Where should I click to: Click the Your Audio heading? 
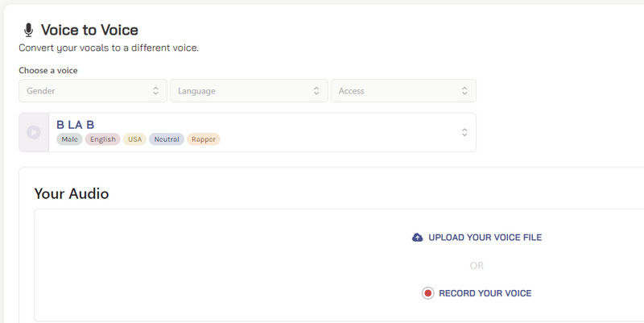click(x=72, y=193)
